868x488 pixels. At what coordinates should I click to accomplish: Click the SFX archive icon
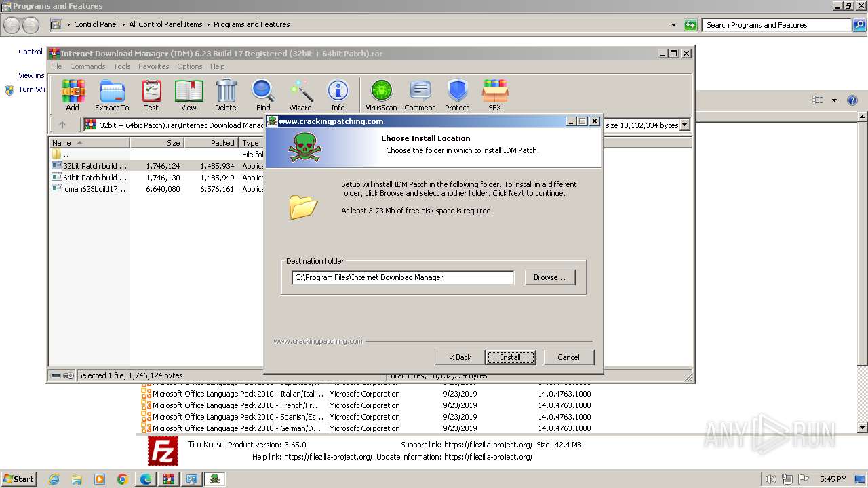[495, 95]
